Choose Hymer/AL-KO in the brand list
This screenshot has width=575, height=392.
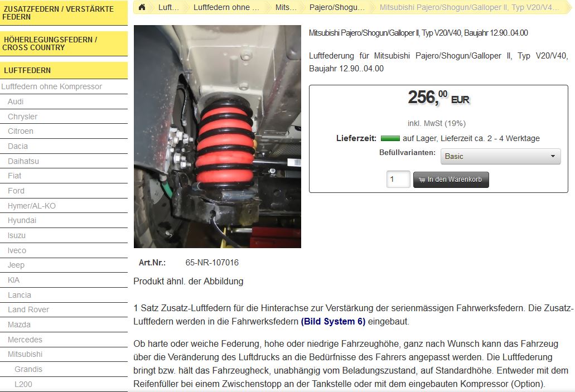click(x=32, y=206)
